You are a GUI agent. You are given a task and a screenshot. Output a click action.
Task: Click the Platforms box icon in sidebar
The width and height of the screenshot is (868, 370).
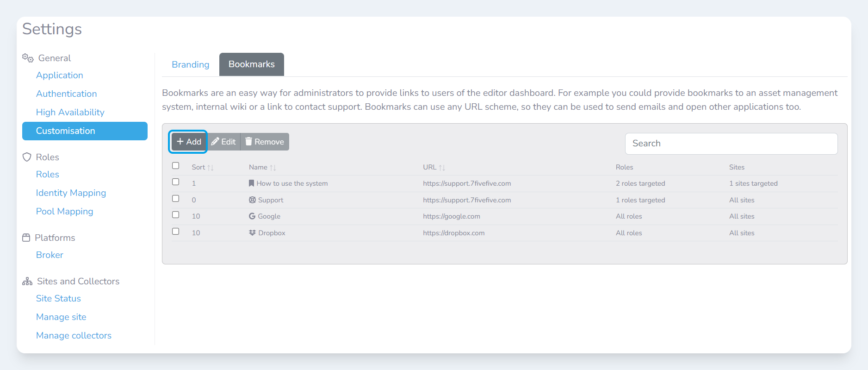pyautogui.click(x=26, y=238)
